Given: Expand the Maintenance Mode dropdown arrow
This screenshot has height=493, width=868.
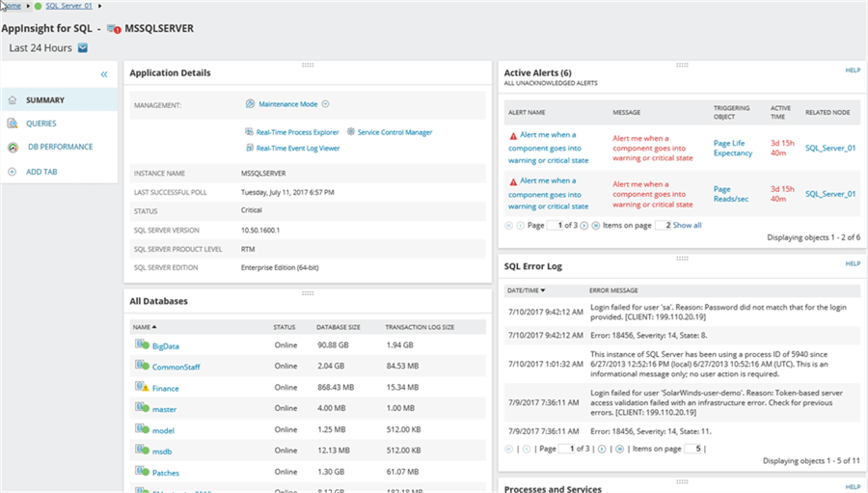Looking at the screenshot, I should click(326, 104).
